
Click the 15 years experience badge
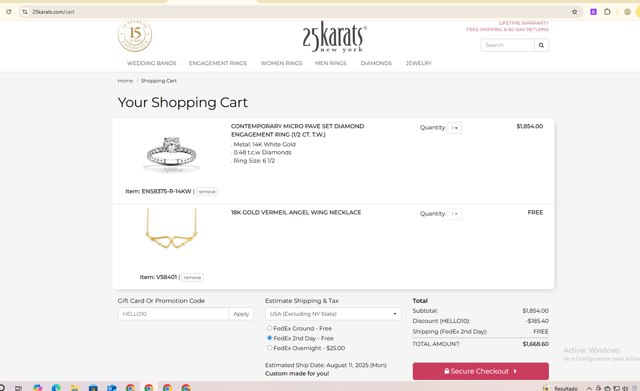(135, 35)
